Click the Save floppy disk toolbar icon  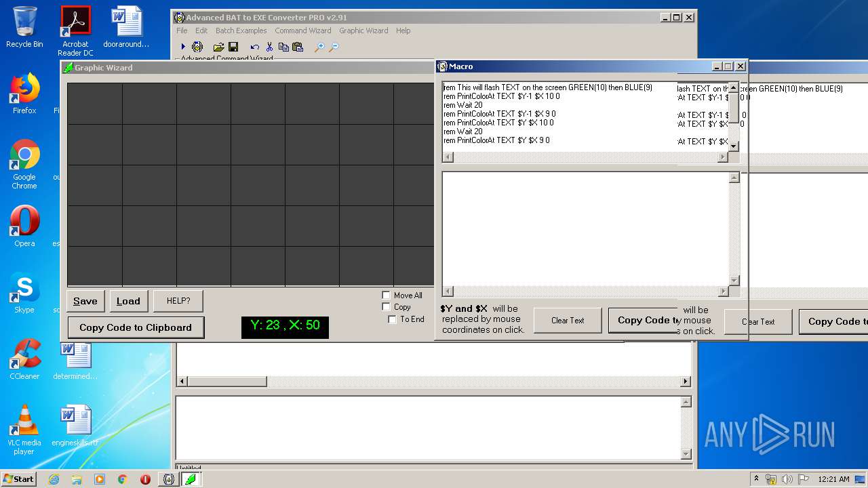tap(233, 47)
